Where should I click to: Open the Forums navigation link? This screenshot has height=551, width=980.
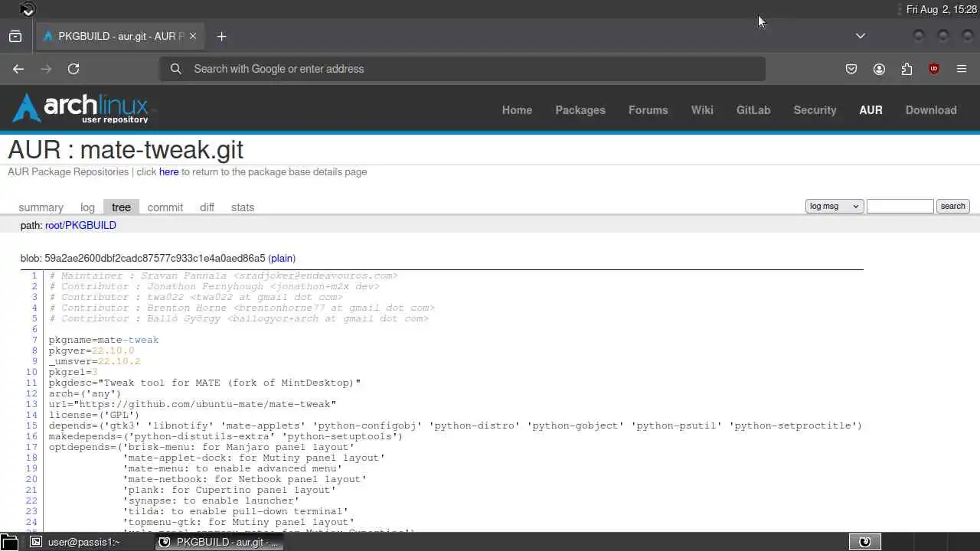pos(648,110)
